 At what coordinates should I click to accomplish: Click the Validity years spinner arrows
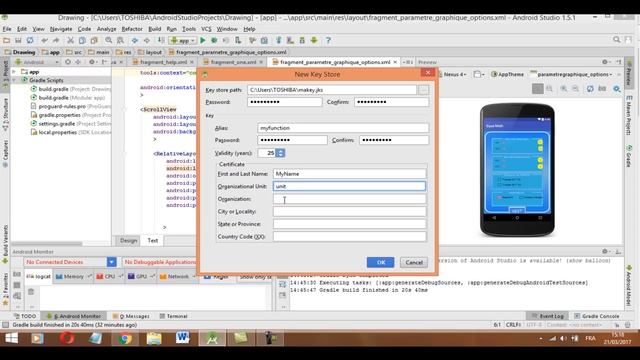[x=280, y=153]
